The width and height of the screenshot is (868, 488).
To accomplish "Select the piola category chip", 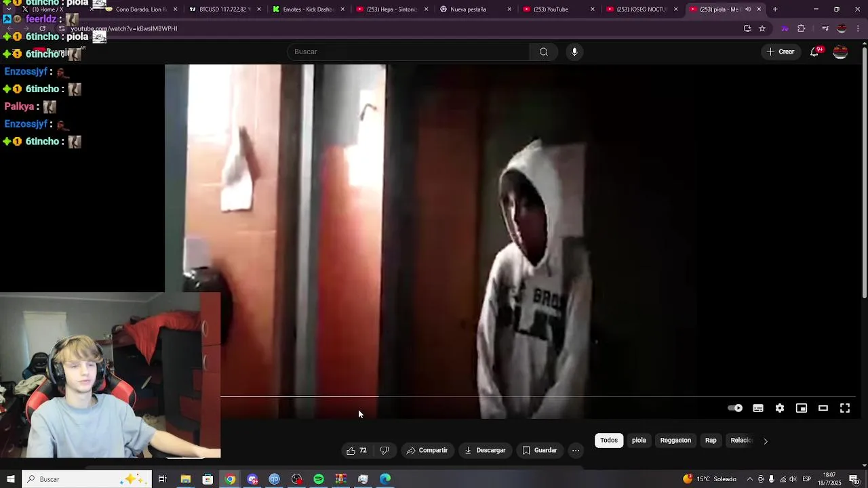I will tap(639, 441).
